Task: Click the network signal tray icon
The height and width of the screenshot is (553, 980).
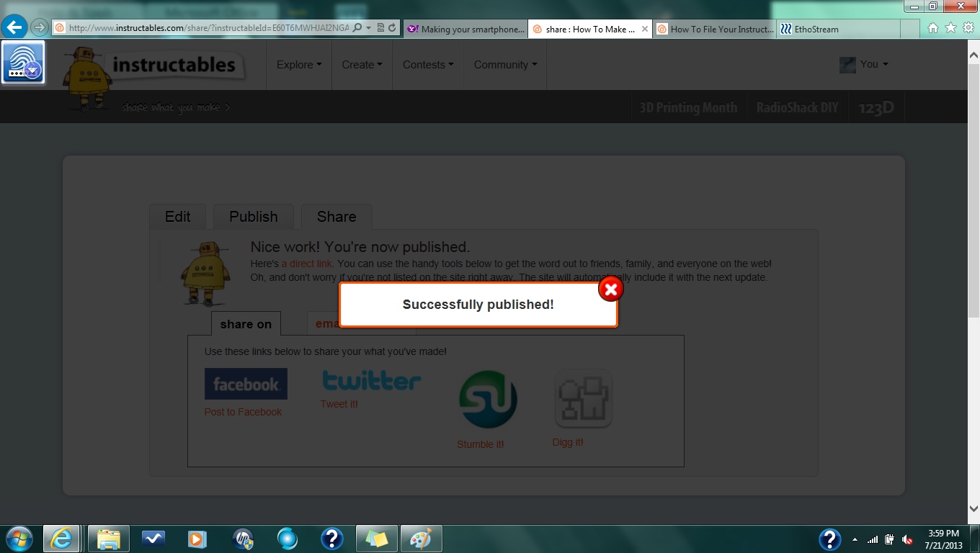Action: pyautogui.click(x=873, y=539)
